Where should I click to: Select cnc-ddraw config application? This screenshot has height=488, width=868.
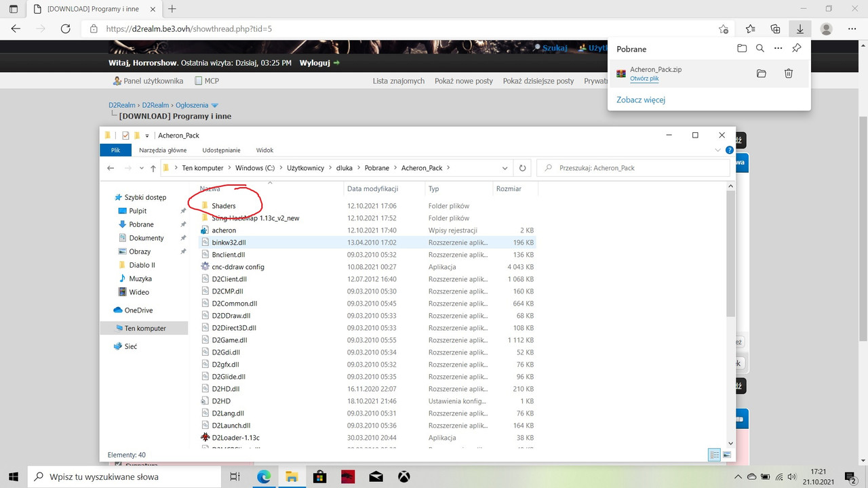pos(238,267)
